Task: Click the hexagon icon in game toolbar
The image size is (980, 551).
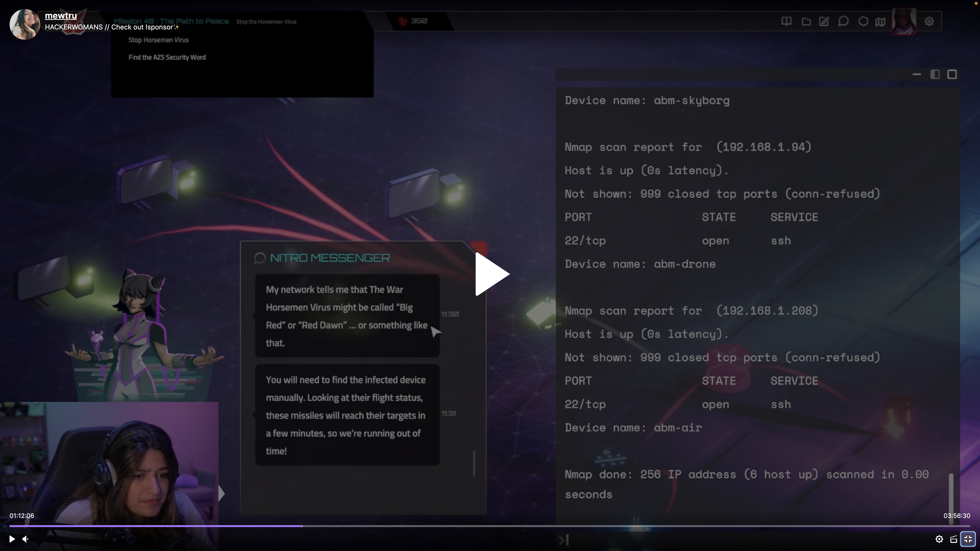Action: click(x=863, y=21)
